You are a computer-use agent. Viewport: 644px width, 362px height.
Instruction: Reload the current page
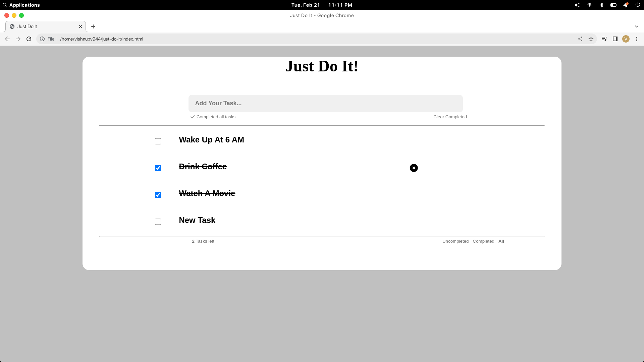(x=29, y=39)
